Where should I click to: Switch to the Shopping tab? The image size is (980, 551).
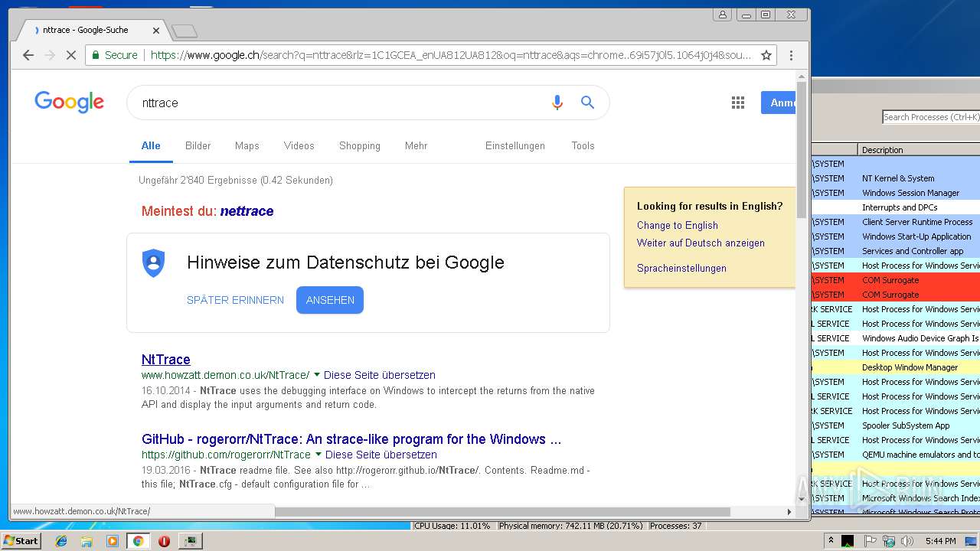[359, 145]
